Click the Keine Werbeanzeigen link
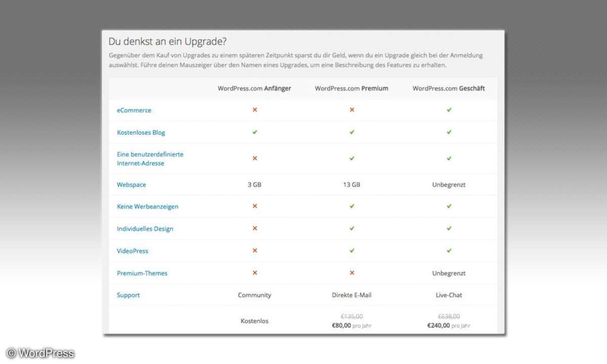607x364 pixels. coord(148,207)
